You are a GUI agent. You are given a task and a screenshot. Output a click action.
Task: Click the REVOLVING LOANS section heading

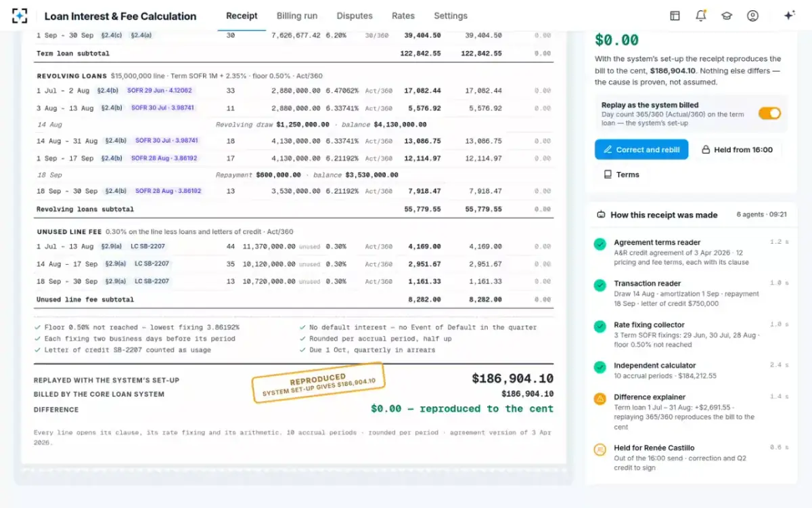pyautogui.click(x=72, y=76)
